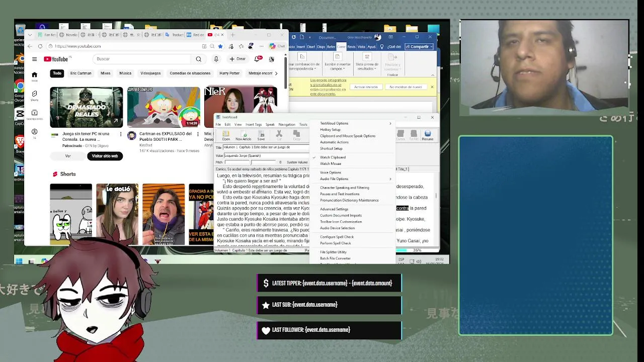Open the File menu in TextAloud
This screenshot has width=644, height=362.
(x=218, y=124)
